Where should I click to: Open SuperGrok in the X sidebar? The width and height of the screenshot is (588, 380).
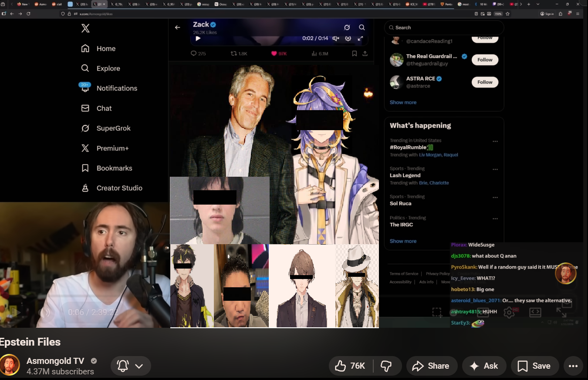(106, 128)
